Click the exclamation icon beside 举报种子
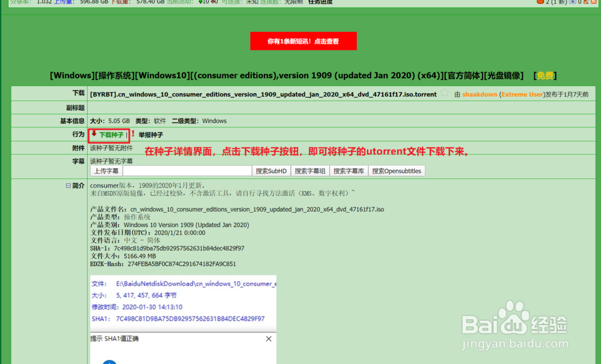This screenshot has height=364, width=601. click(x=133, y=135)
